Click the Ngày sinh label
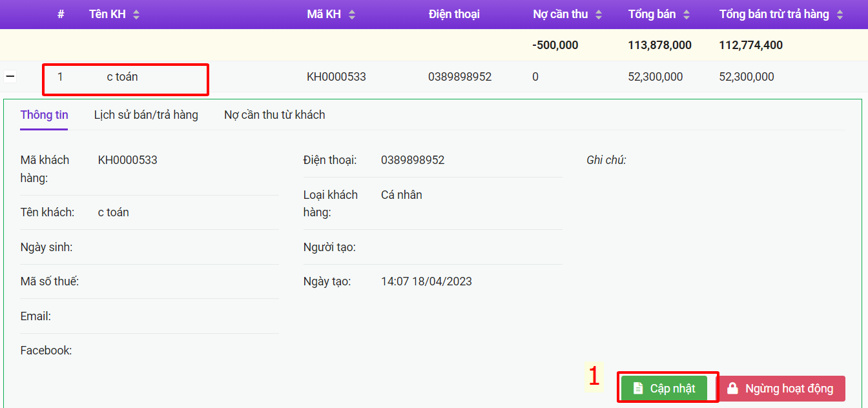Viewport: 868px width, 408px height. click(x=46, y=247)
